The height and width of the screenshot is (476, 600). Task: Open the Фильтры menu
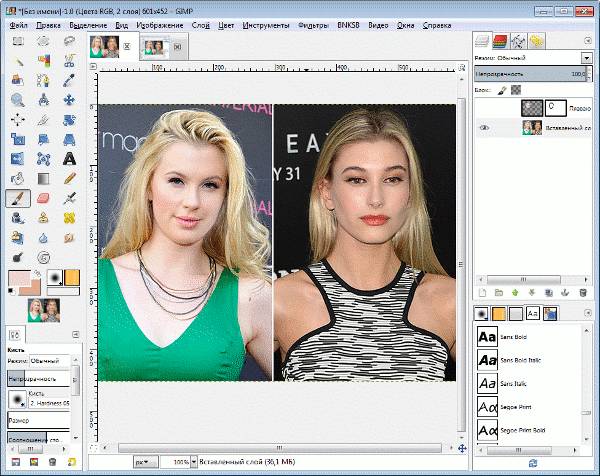click(x=313, y=25)
